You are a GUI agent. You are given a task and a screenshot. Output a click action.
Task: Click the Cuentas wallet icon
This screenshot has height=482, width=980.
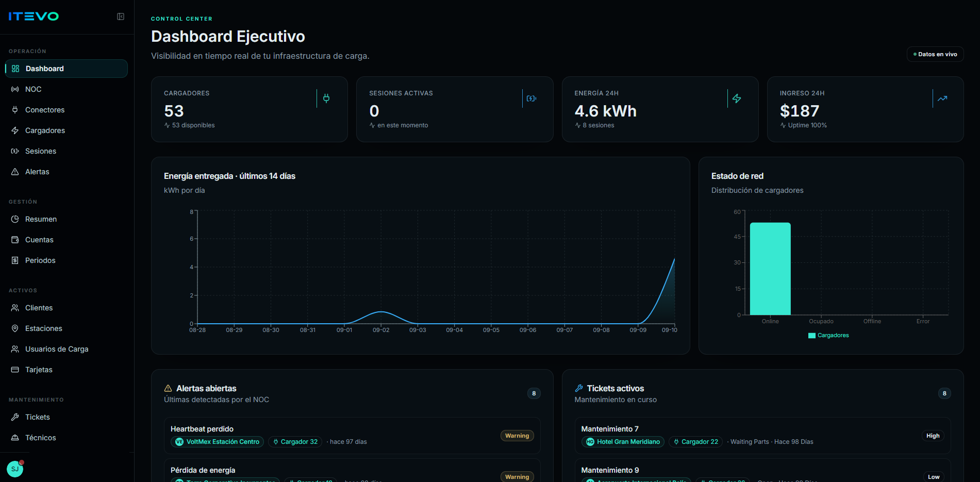(x=15, y=240)
